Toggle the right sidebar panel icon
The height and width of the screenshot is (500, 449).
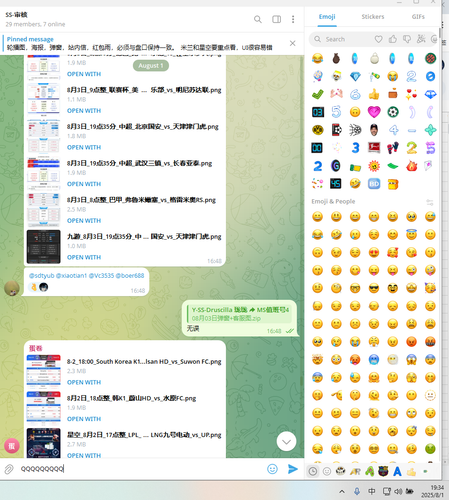(x=276, y=19)
